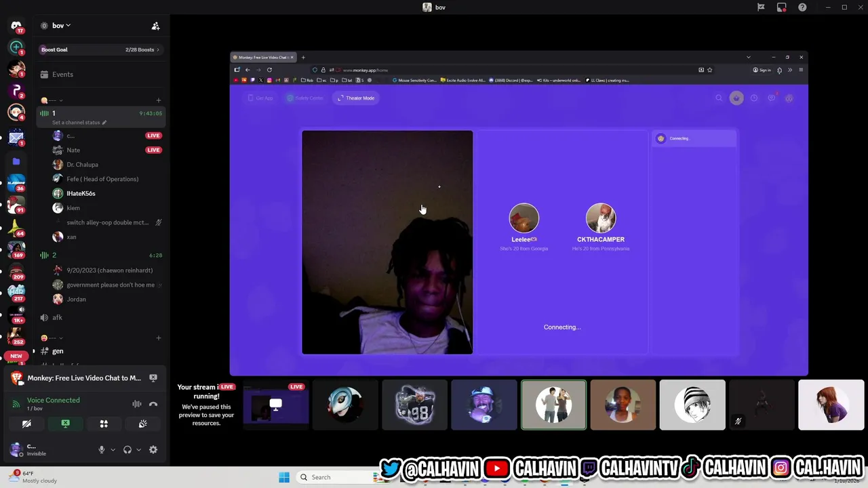Toggle camera on in voice panel
This screenshot has width=868, height=488.
[x=26, y=424]
